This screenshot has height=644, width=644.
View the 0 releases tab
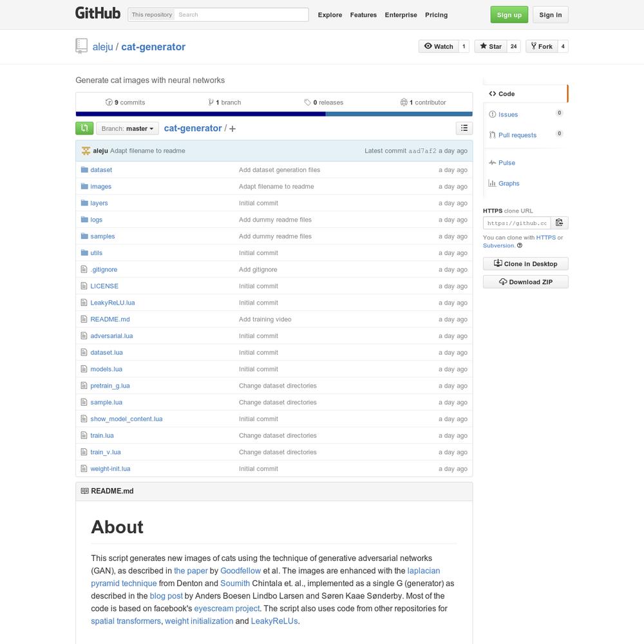pyautogui.click(x=324, y=102)
